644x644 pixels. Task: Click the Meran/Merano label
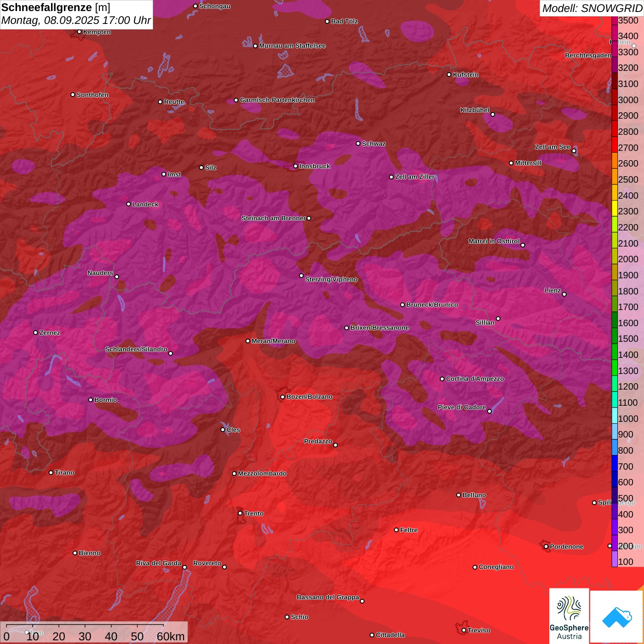pos(273,341)
